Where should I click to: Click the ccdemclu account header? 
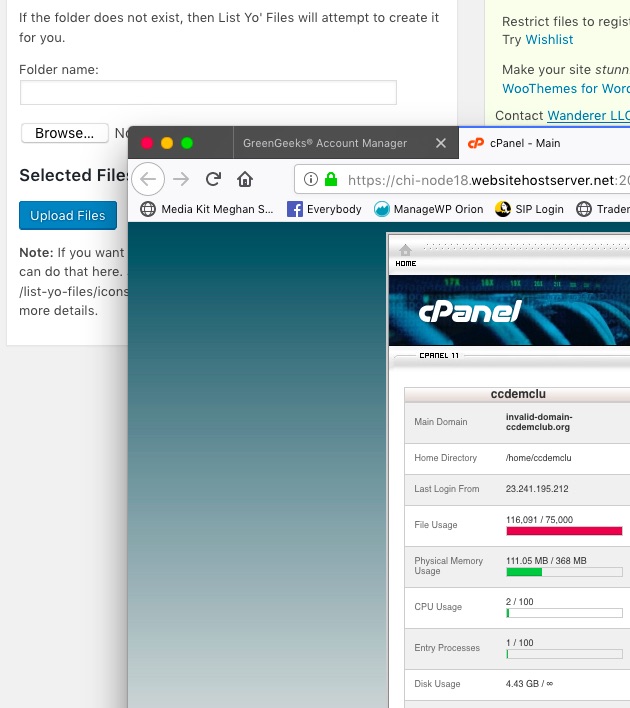pos(518,394)
